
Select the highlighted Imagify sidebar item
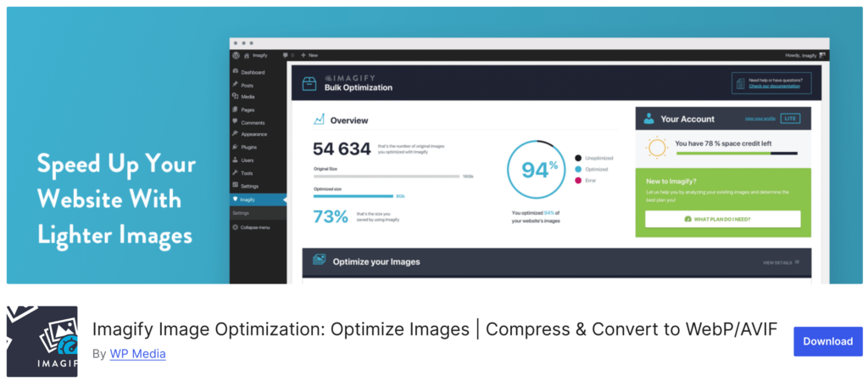259,199
